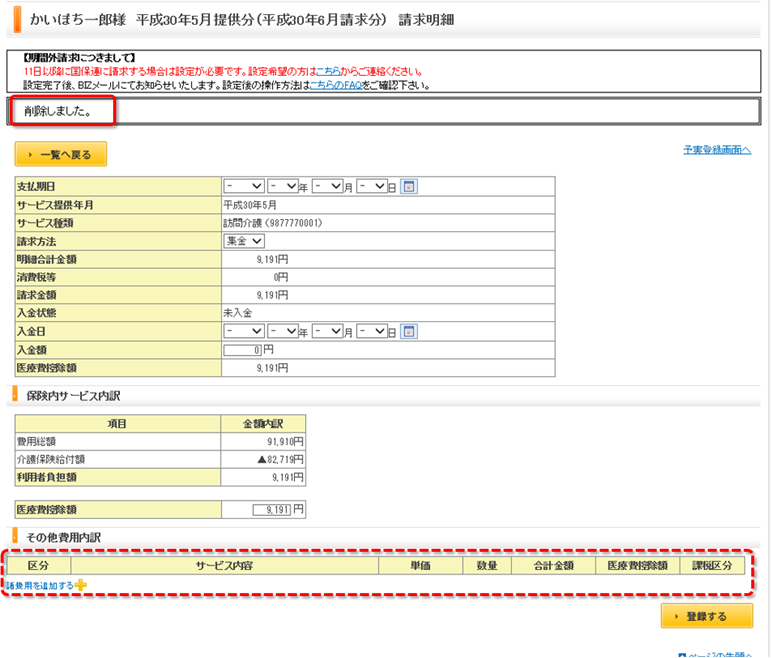
Task: Open the day dropdown in 支払期日 row
Action: (x=372, y=186)
